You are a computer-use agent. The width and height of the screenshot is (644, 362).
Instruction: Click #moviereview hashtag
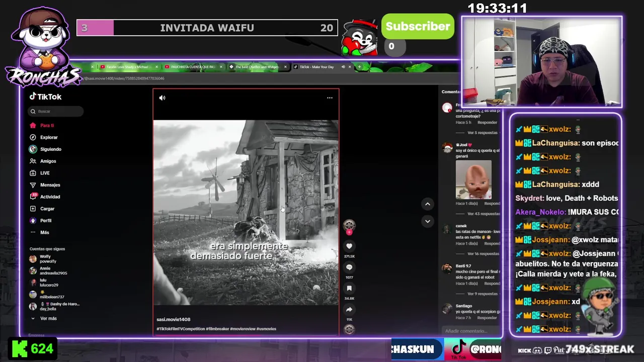(243, 329)
